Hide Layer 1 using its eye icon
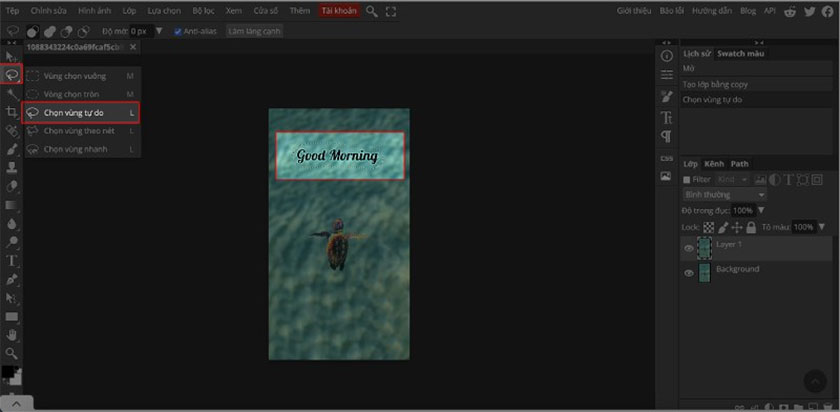Viewport: 840px width, 412px height. coord(688,248)
